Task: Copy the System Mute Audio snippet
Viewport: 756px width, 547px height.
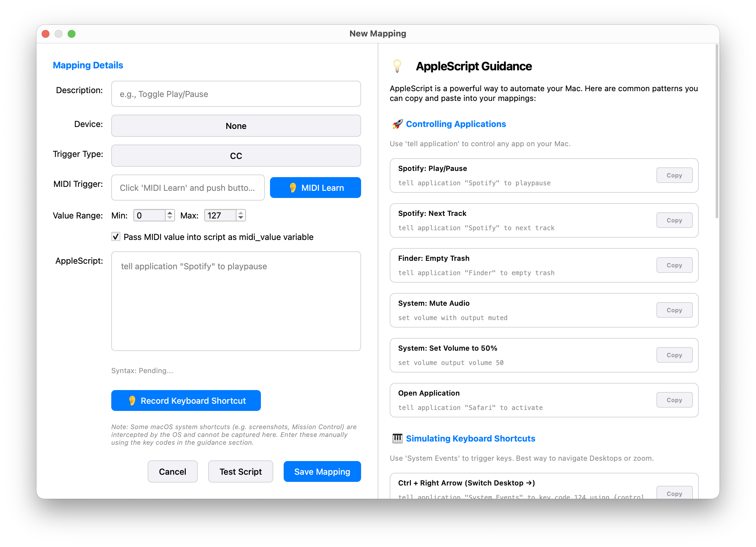Action: click(x=674, y=310)
